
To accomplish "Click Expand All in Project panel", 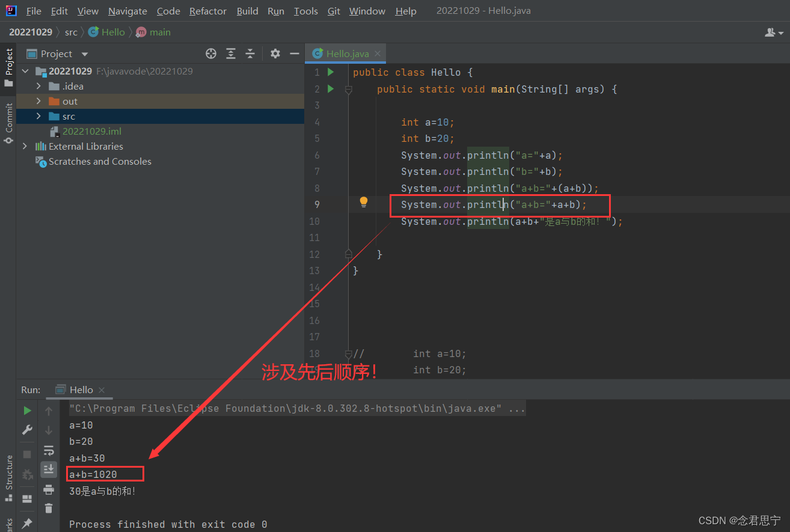I will pyautogui.click(x=231, y=54).
